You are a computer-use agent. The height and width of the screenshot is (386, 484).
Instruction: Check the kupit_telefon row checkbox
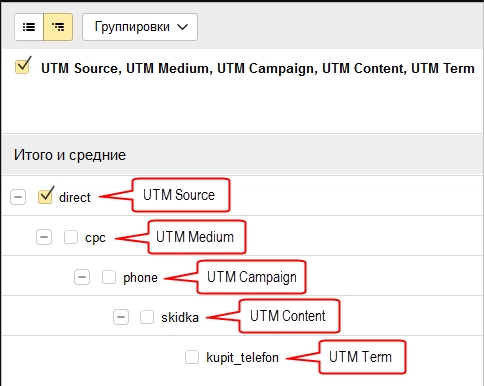pos(192,357)
